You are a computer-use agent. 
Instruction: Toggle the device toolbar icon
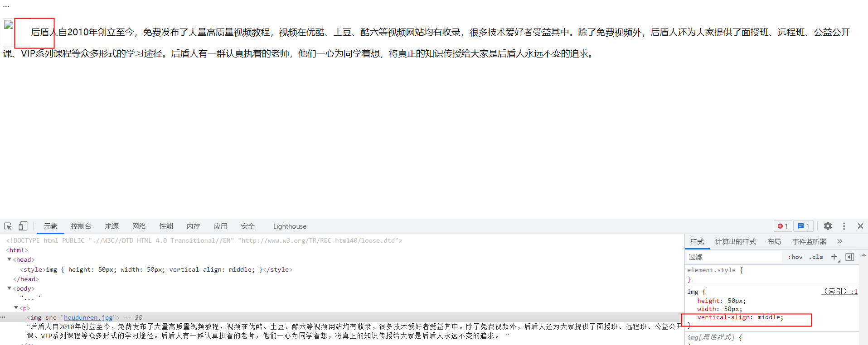(23, 226)
